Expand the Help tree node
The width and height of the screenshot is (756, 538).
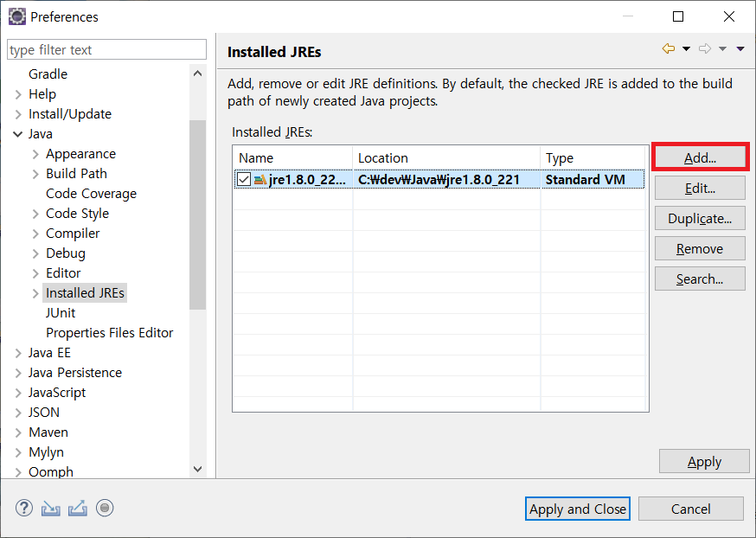pyautogui.click(x=18, y=94)
